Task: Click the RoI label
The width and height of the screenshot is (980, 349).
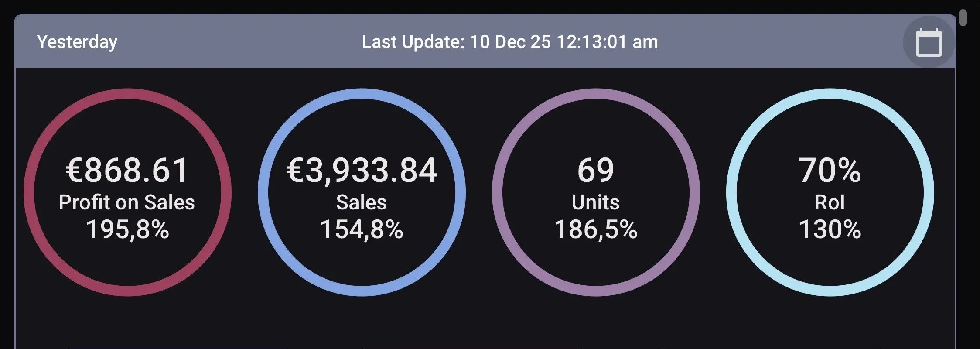Action: 830,202
